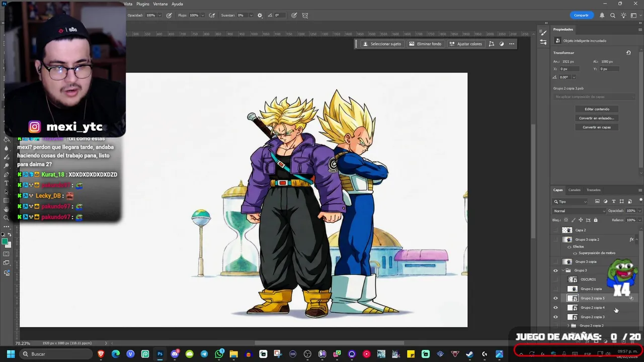644x362 pixels.
Task: Select the Zoom magnifier tool
Action: click(6, 218)
